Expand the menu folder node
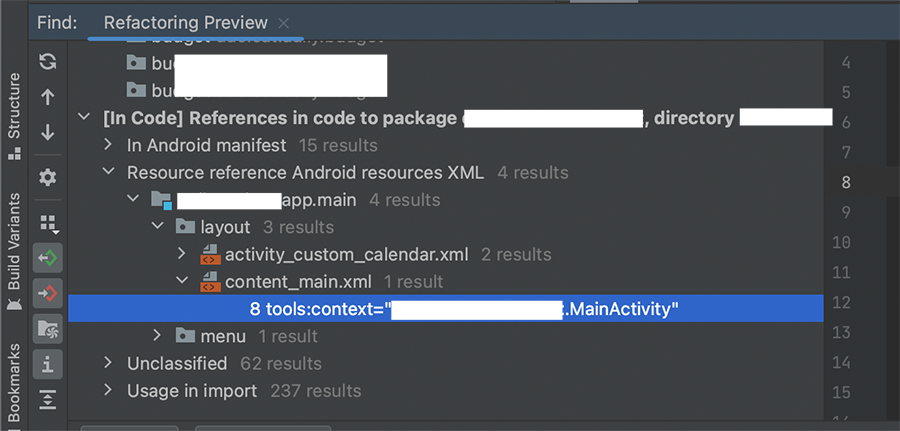 pos(159,336)
